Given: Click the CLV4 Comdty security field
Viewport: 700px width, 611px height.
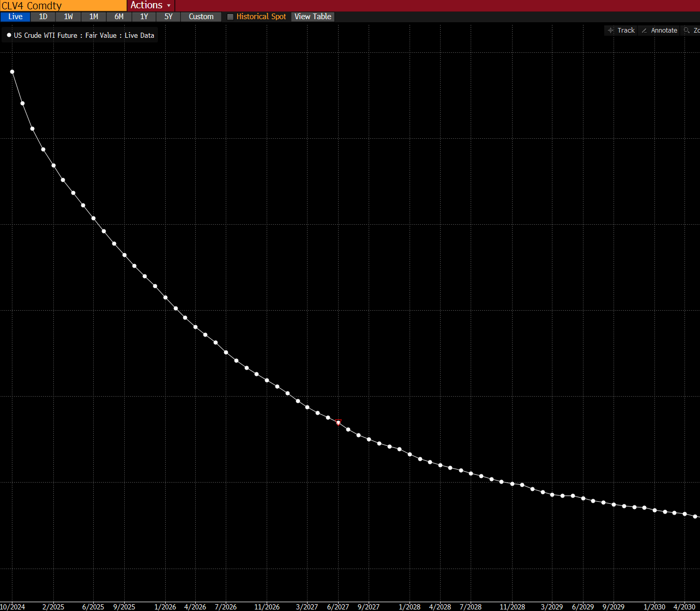Looking at the screenshot, I should [63, 6].
